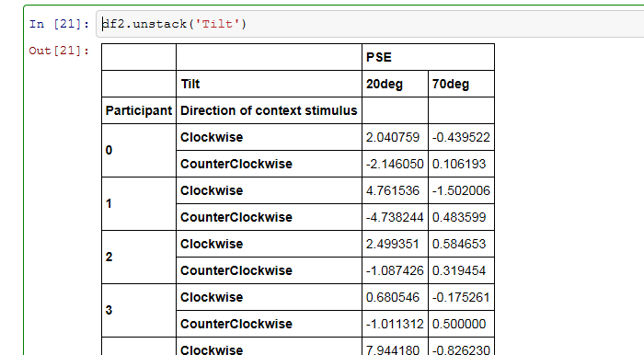Select the PSE column header

428,57
